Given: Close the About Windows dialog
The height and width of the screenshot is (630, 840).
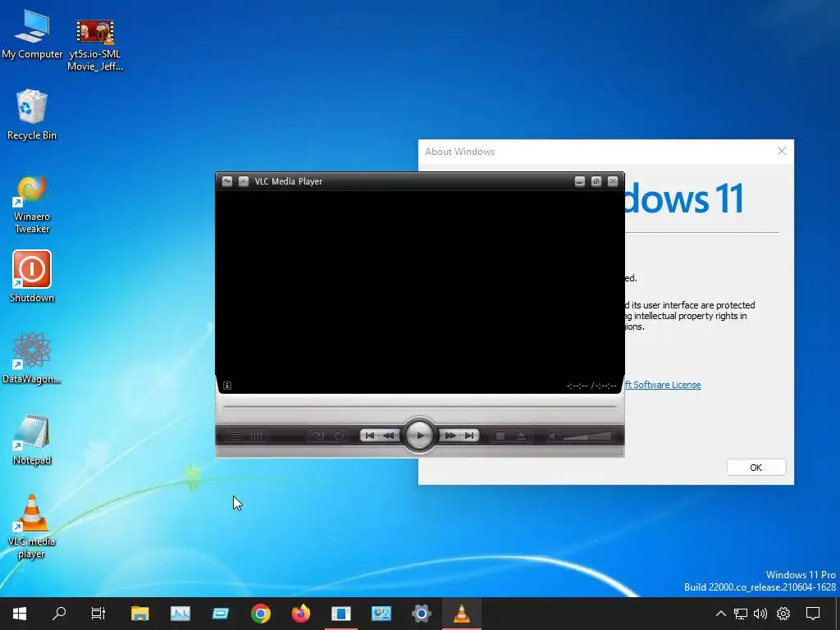Looking at the screenshot, I should [782, 151].
